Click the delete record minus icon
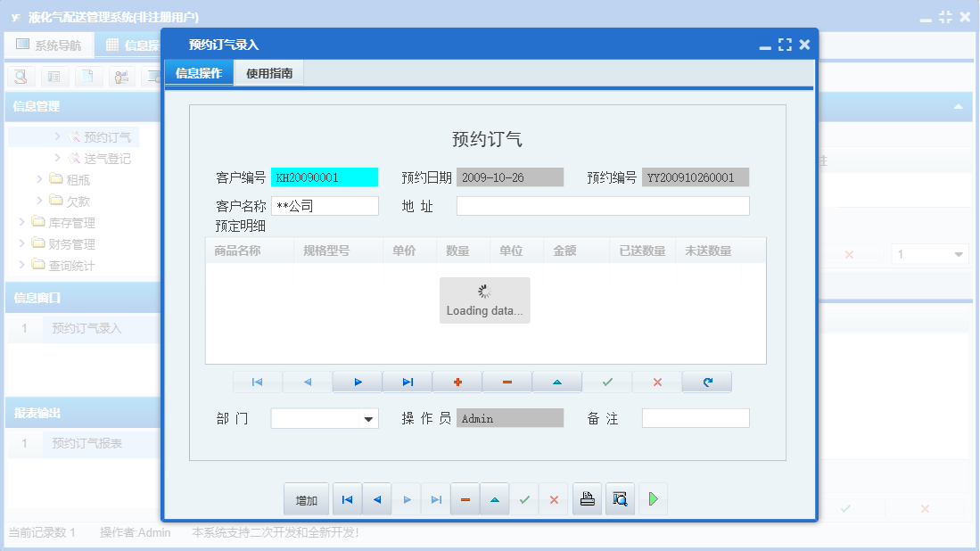Viewport: 980px width, 551px height. point(506,382)
